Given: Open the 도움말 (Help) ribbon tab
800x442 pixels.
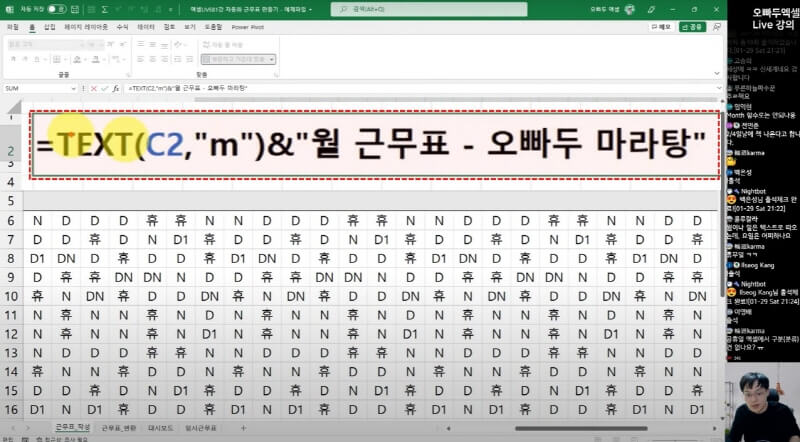Looking at the screenshot, I should pyautogui.click(x=213, y=27).
